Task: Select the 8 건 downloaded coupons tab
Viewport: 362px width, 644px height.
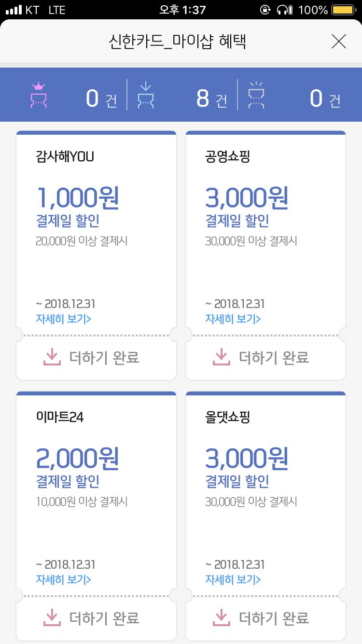Action: tap(211, 99)
